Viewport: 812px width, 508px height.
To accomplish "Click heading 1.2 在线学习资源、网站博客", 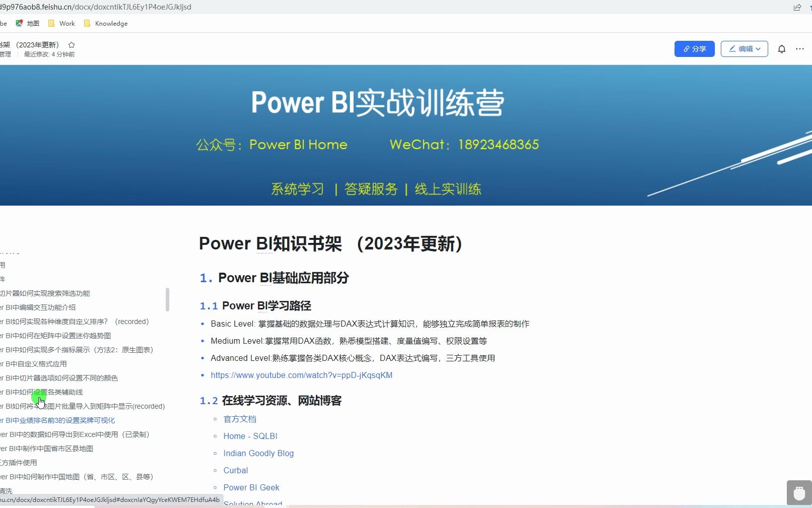I will pos(270,401).
